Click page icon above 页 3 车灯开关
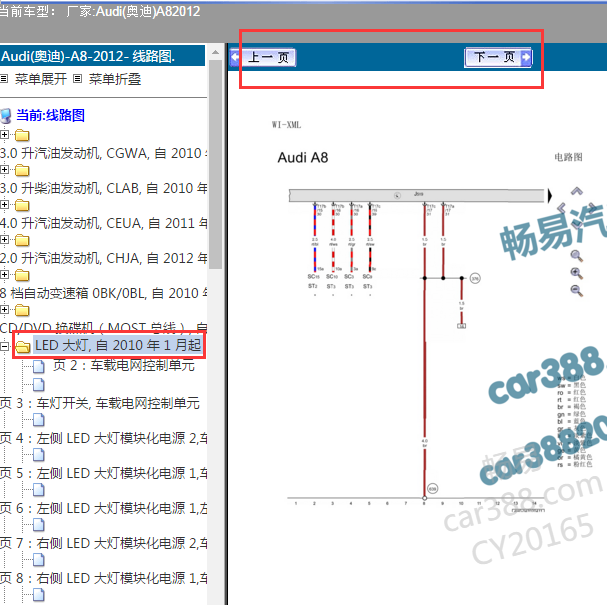This screenshot has height=605, width=607. click(x=39, y=385)
